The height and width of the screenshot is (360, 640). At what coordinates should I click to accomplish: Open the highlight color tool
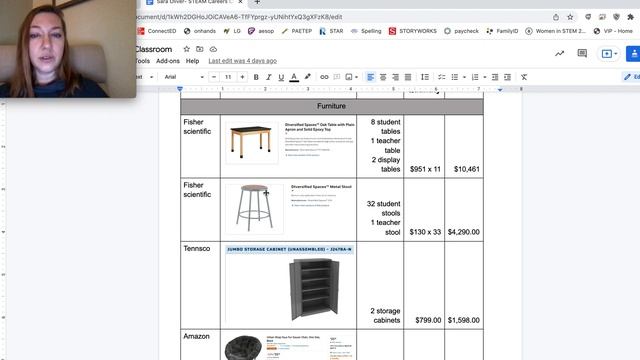point(307,77)
